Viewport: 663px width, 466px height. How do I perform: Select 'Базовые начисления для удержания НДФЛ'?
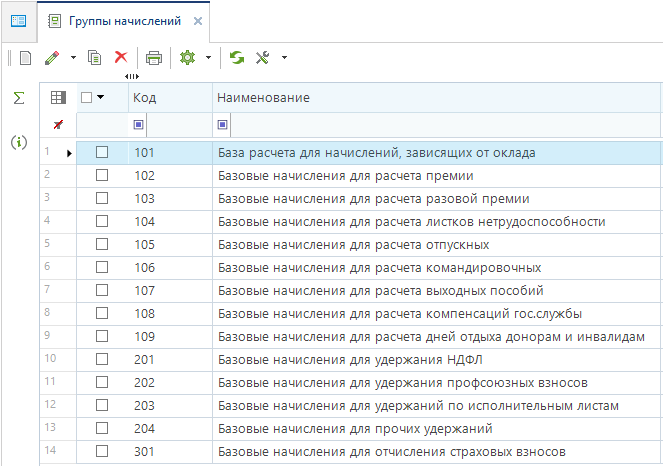coord(350,360)
